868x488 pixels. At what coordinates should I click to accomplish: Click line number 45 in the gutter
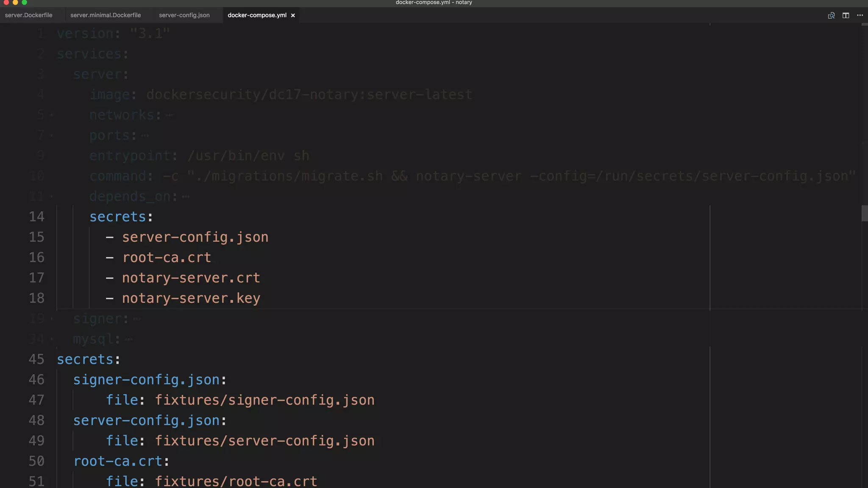coord(36,359)
